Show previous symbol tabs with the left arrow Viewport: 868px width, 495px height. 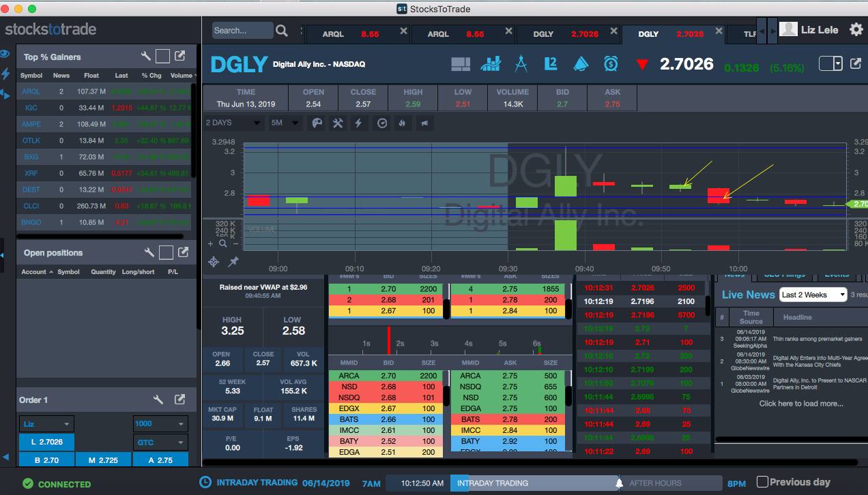pyautogui.click(x=763, y=31)
